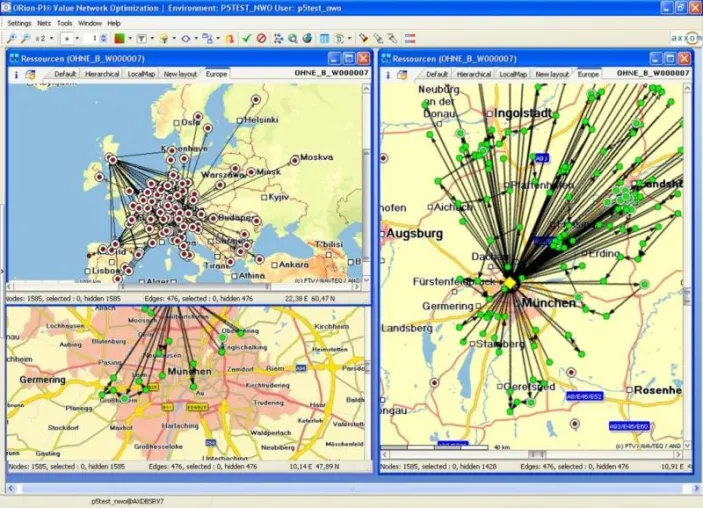Viewport: 703px width, 508px height.
Task: Open the Nets menu
Action: click(x=44, y=23)
